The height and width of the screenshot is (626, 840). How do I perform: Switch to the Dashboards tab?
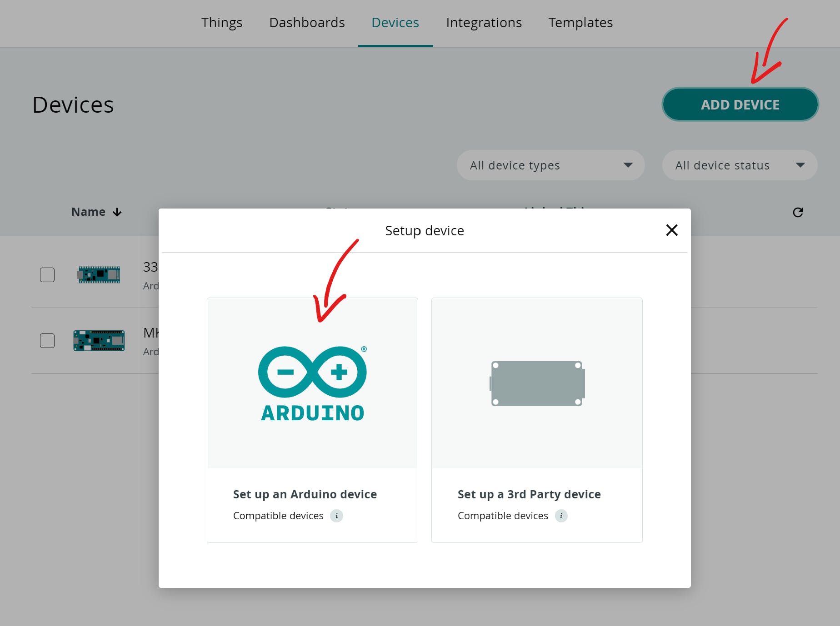pos(307,23)
